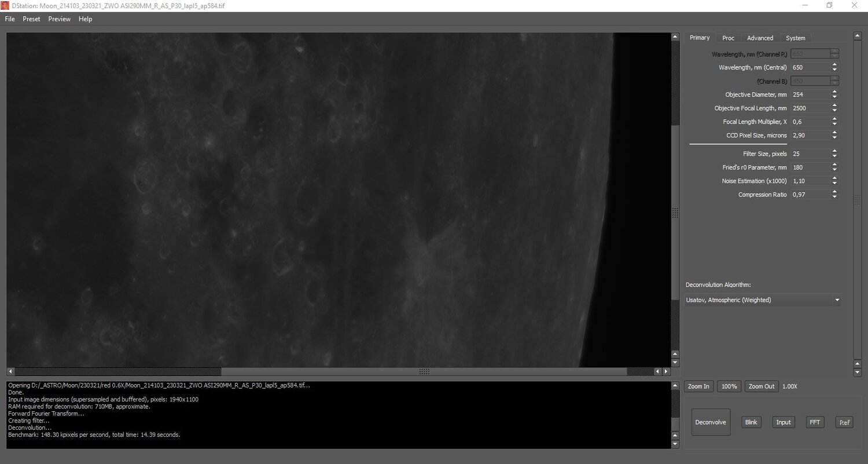Increase CCD Pixel Size with up arrow

[x=834, y=132]
